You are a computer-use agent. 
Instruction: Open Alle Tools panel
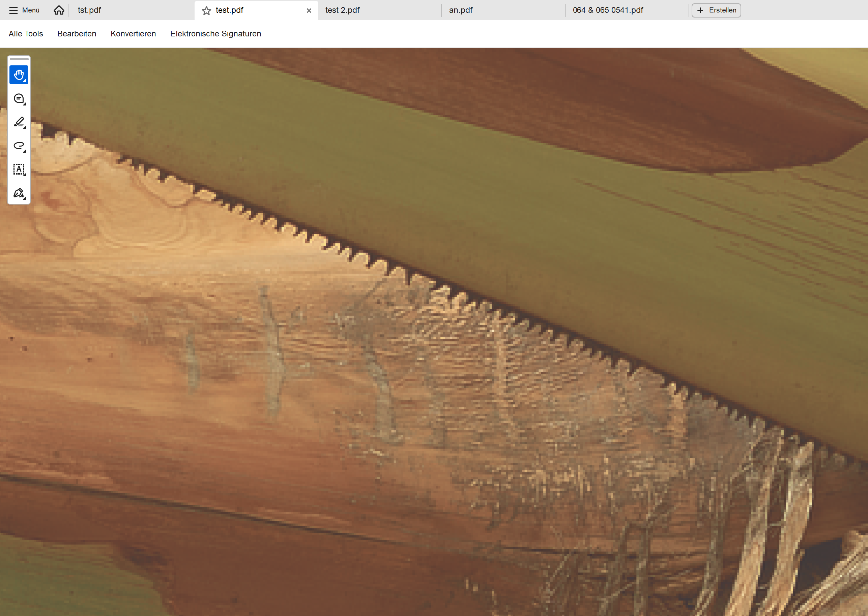(x=26, y=34)
